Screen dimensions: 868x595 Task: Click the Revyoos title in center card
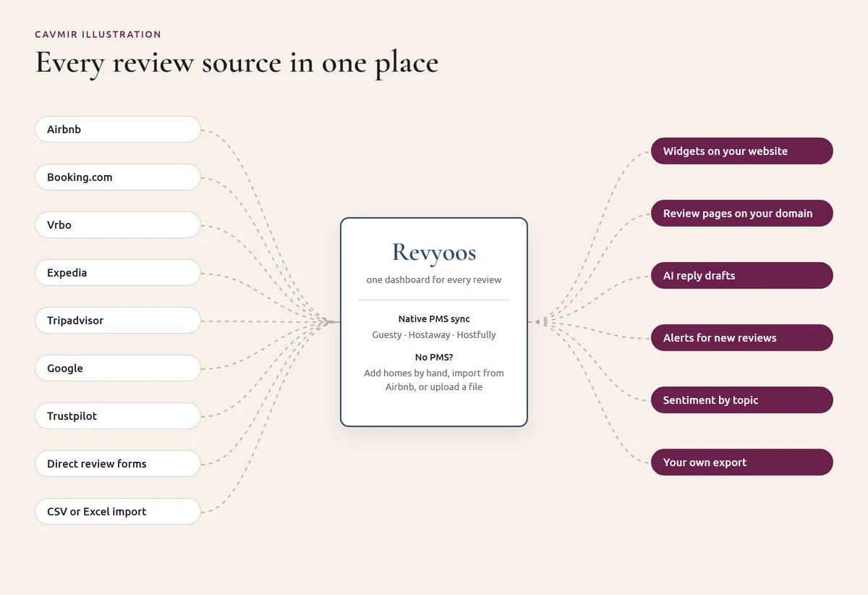[x=434, y=253]
